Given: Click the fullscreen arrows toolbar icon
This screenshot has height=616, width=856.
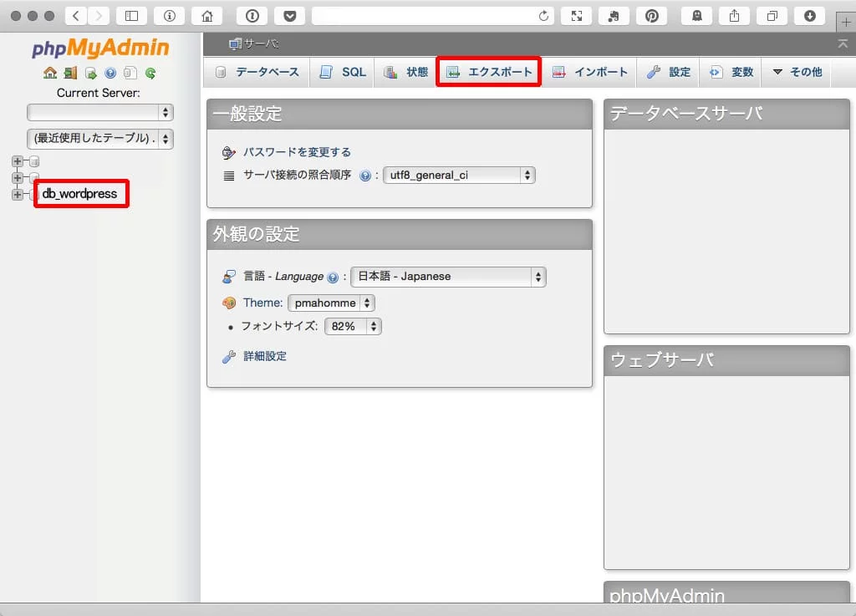Looking at the screenshot, I should [577, 16].
